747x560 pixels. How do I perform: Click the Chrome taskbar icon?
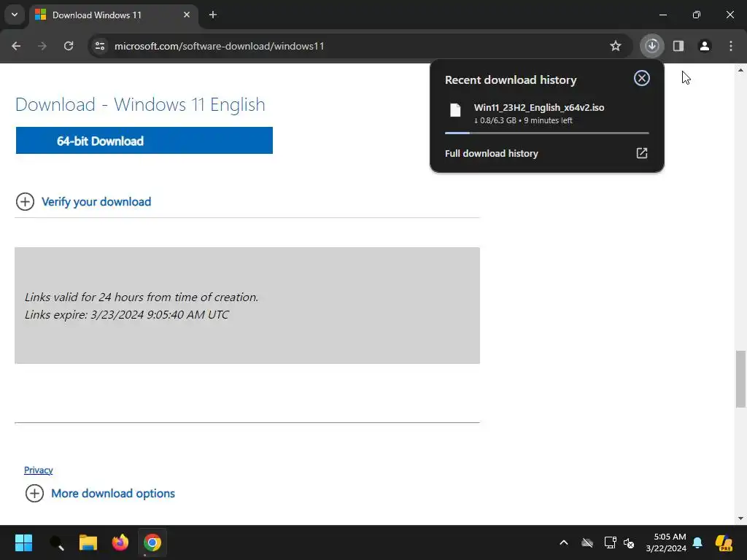click(x=152, y=542)
